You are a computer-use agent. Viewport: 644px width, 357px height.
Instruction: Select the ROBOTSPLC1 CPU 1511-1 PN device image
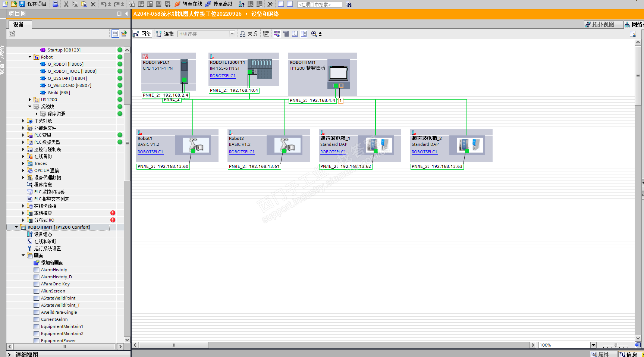[x=184, y=71]
